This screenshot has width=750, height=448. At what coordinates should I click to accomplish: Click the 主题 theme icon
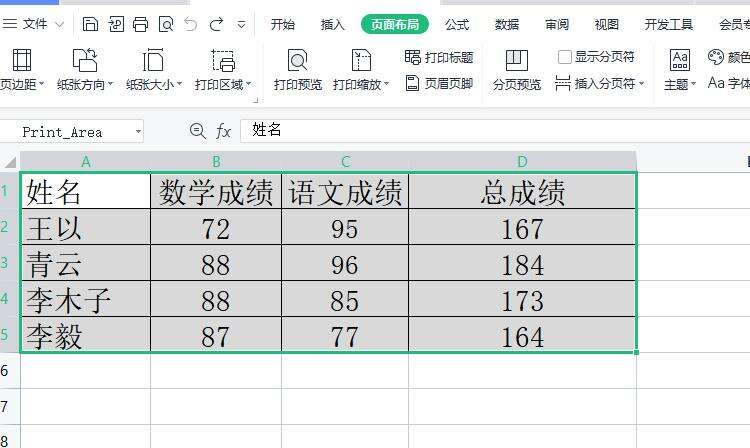(x=680, y=60)
